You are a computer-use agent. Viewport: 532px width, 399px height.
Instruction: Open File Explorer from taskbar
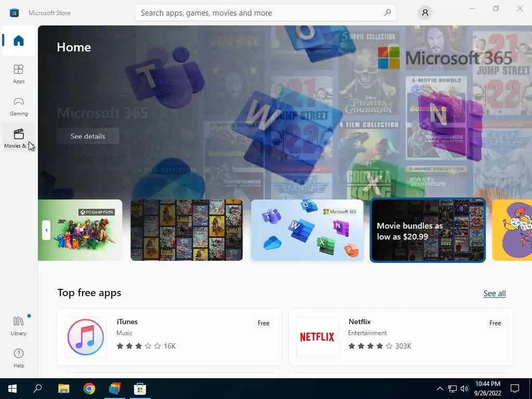[63, 389]
